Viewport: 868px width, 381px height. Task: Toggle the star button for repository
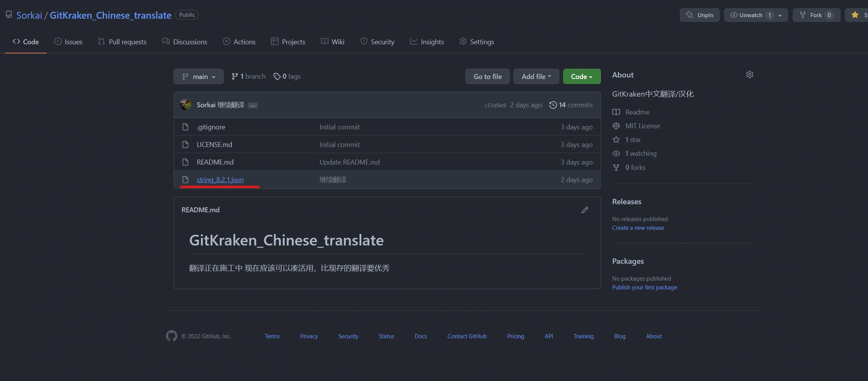(857, 15)
